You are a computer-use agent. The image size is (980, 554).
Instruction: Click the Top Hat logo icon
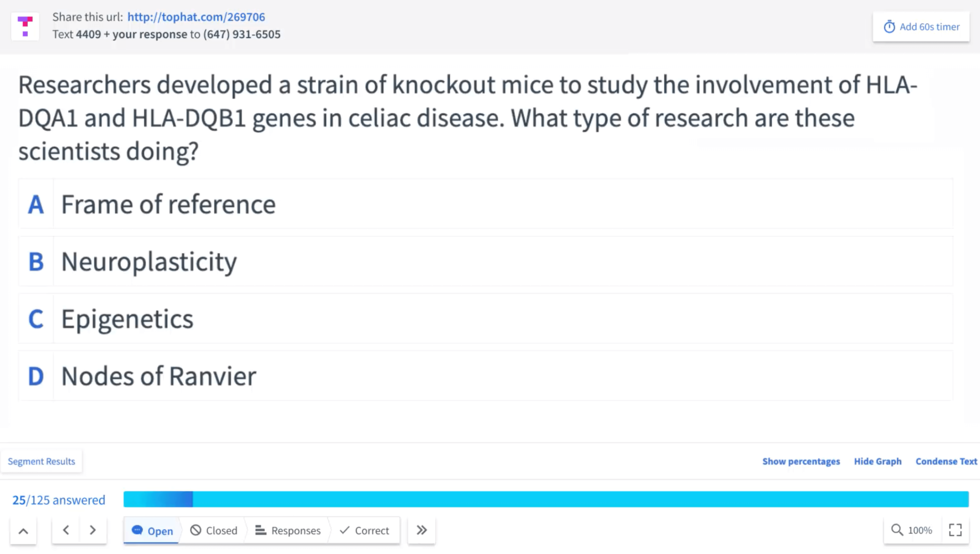pyautogui.click(x=25, y=26)
